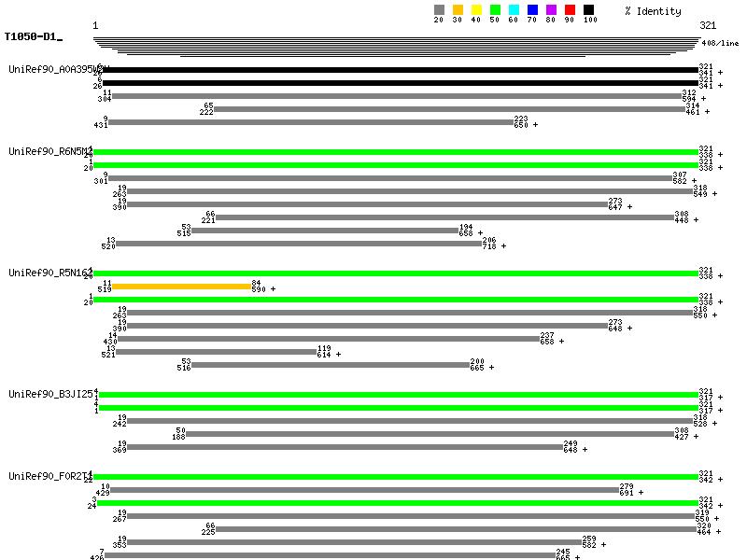Select the first green bar next to UniRef90_B3JI25
Screen dimensions: 747x560
(396, 395)
